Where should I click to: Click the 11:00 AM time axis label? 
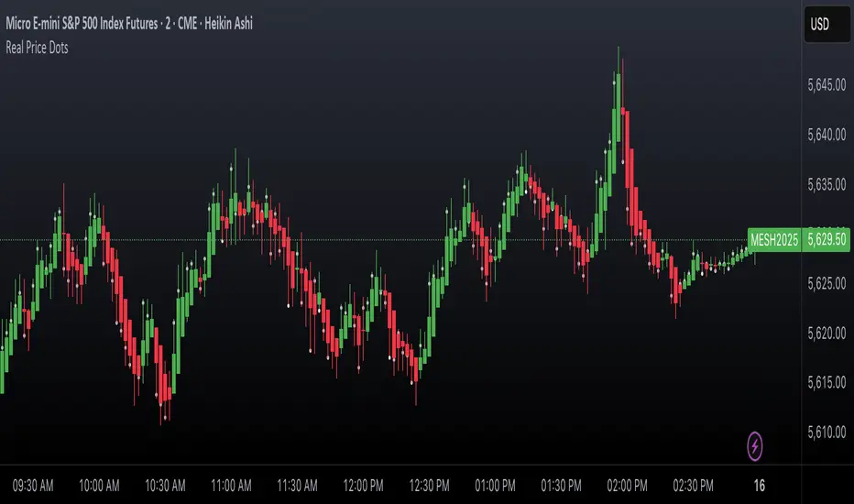click(231, 486)
